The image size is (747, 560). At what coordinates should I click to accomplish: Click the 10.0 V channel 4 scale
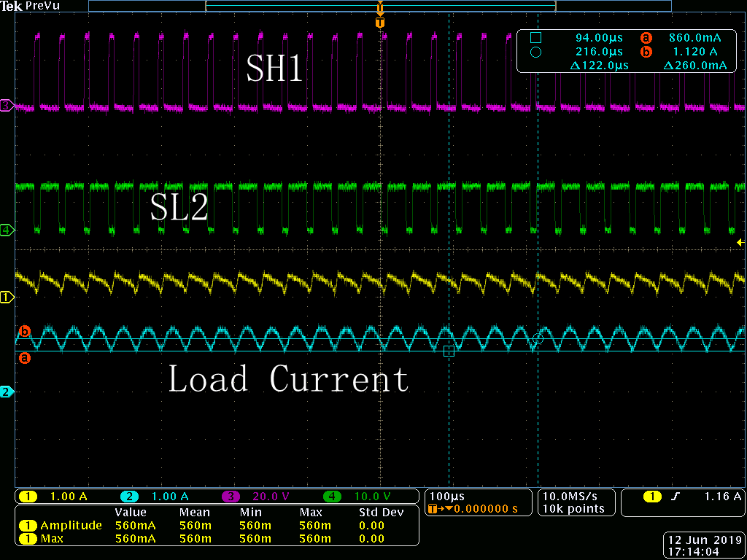pos(373,497)
